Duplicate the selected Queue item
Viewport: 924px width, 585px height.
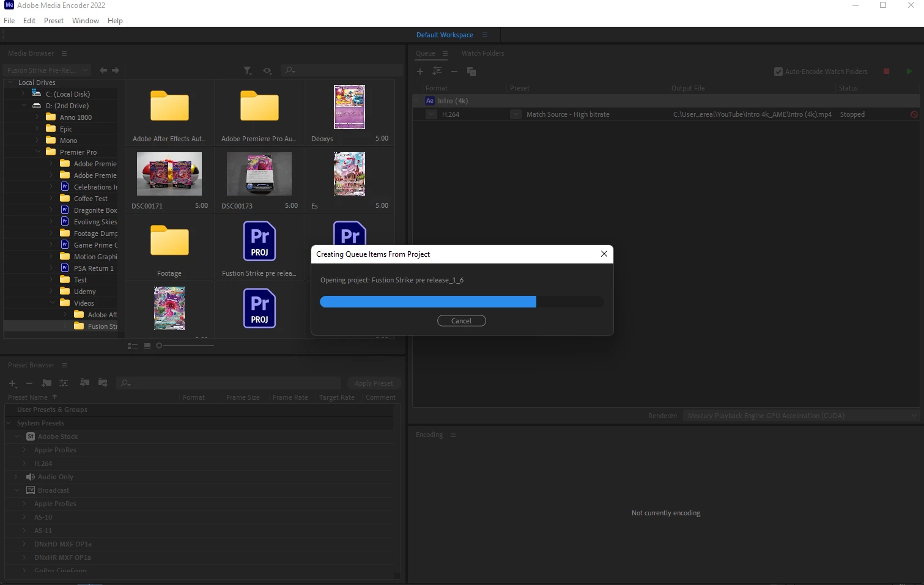(471, 72)
